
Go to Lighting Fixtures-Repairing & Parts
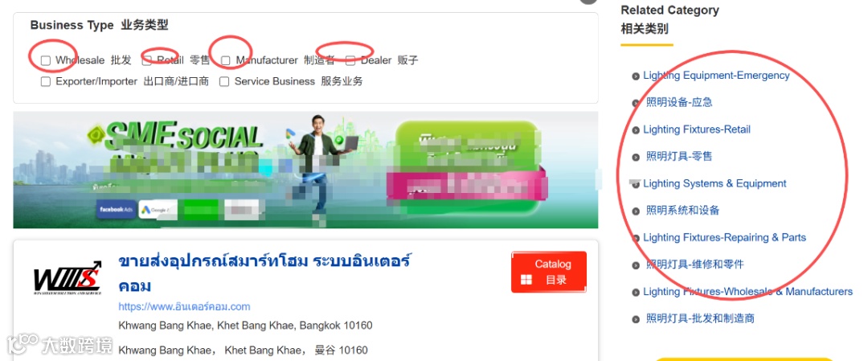tap(725, 237)
